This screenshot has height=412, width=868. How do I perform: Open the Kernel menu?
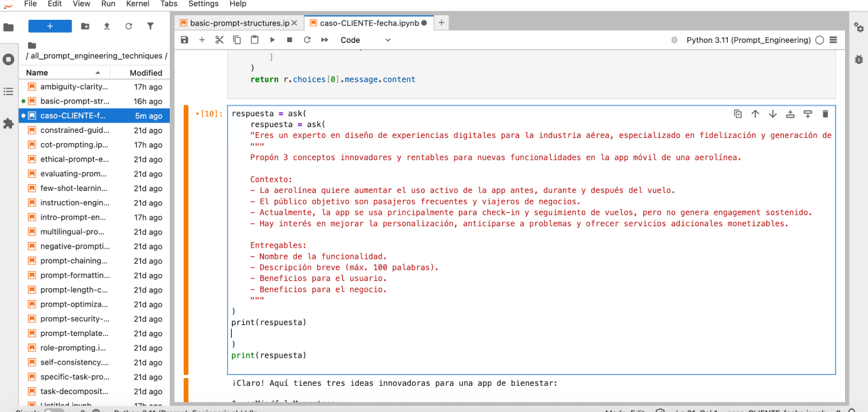tap(137, 4)
